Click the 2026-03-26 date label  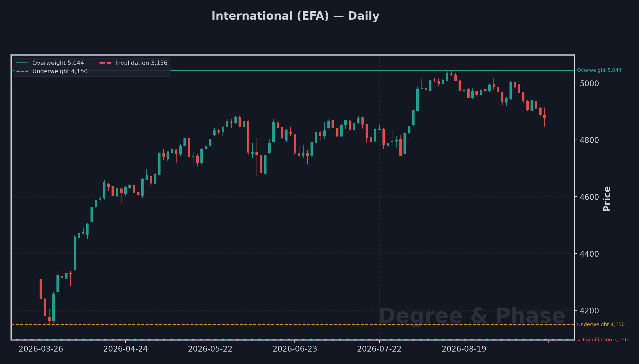pyautogui.click(x=41, y=349)
